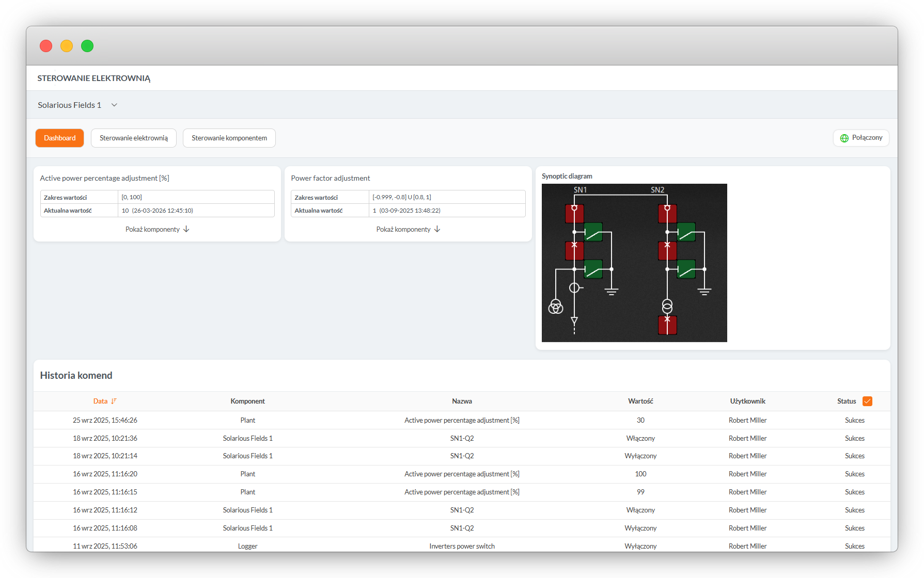Click the lower green earthing switch on SN1

coord(593,269)
